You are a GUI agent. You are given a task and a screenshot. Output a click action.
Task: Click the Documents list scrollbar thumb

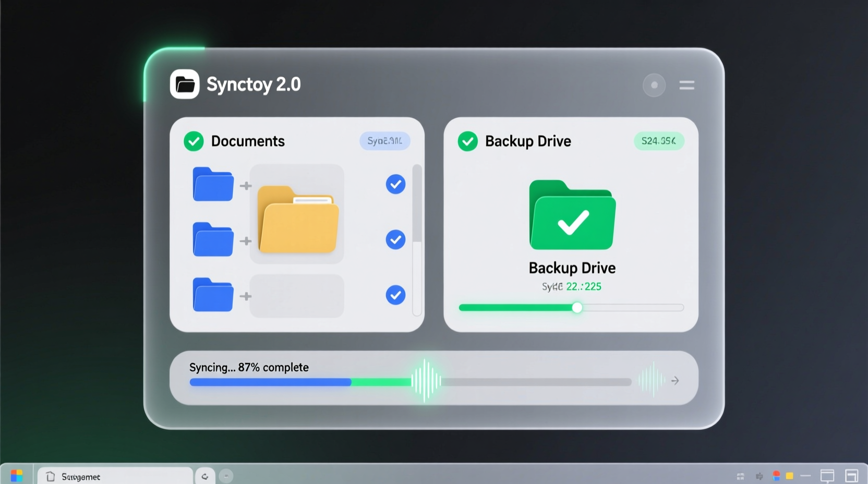click(417, 203)
